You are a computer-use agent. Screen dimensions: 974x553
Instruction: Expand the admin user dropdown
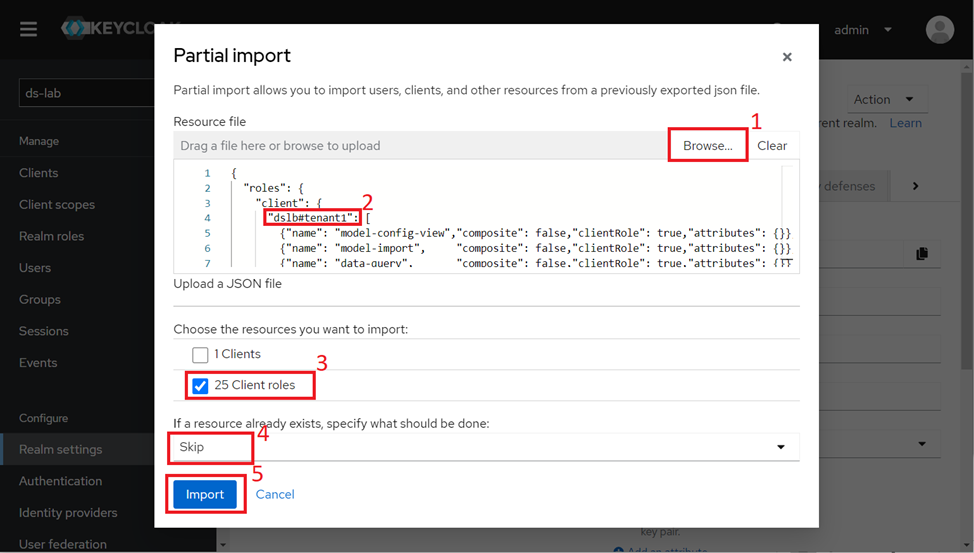(x=863, y=30)
